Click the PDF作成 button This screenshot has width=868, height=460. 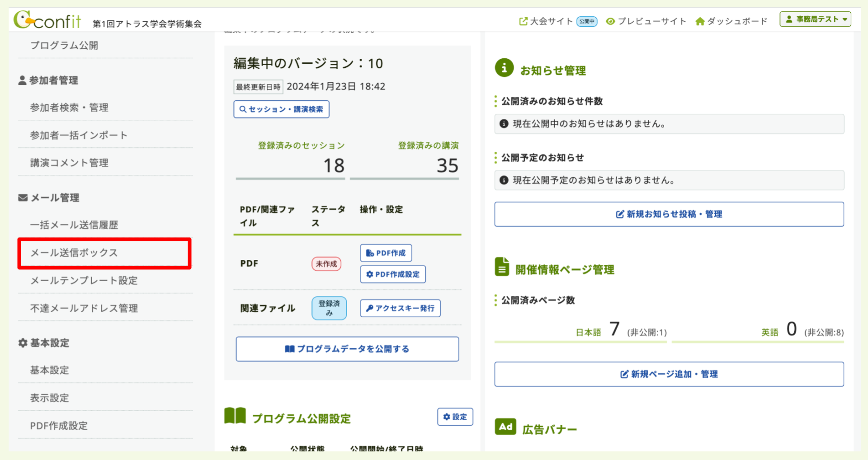(x=386, y=253)
